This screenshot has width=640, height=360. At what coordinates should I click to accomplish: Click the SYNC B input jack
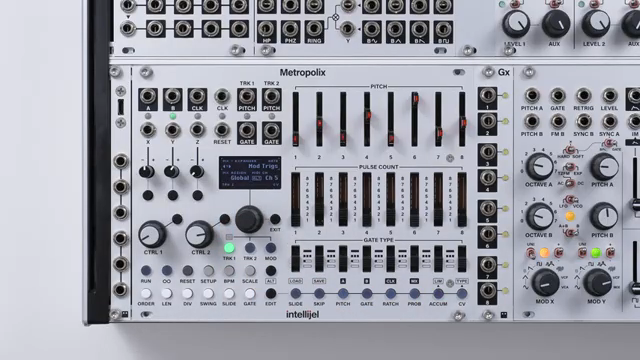[x=583, y=121]
